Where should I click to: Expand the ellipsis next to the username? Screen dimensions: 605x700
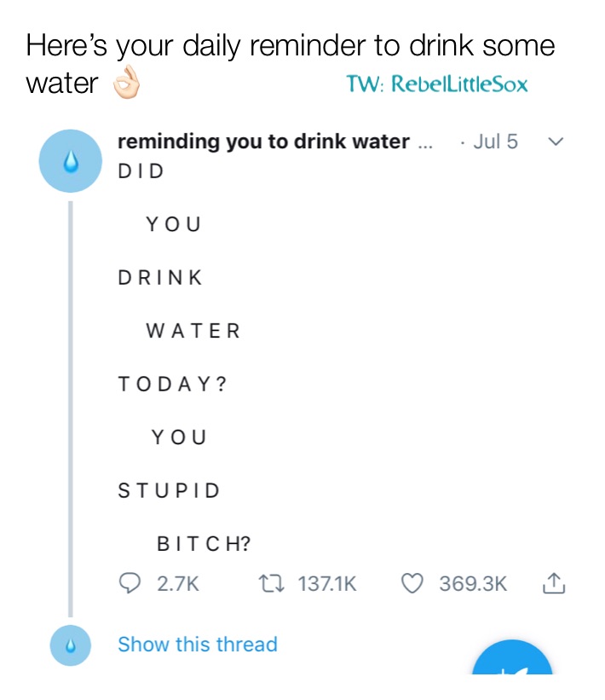click(x=426, y=142)
